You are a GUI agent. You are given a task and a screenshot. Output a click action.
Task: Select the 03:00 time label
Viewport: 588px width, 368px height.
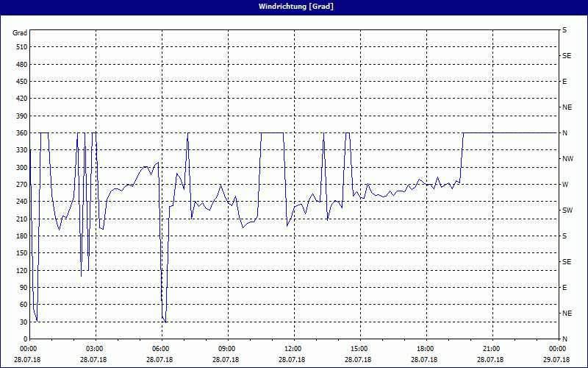94,349
